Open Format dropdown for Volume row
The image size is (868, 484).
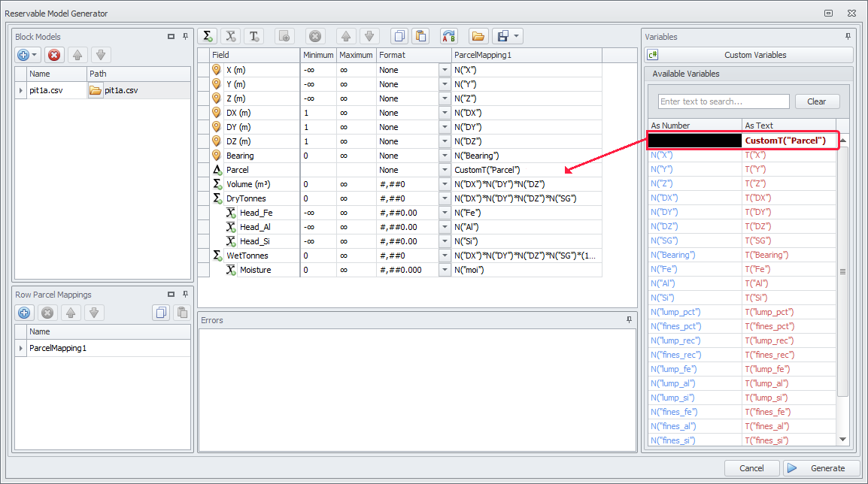pos(444,184)
